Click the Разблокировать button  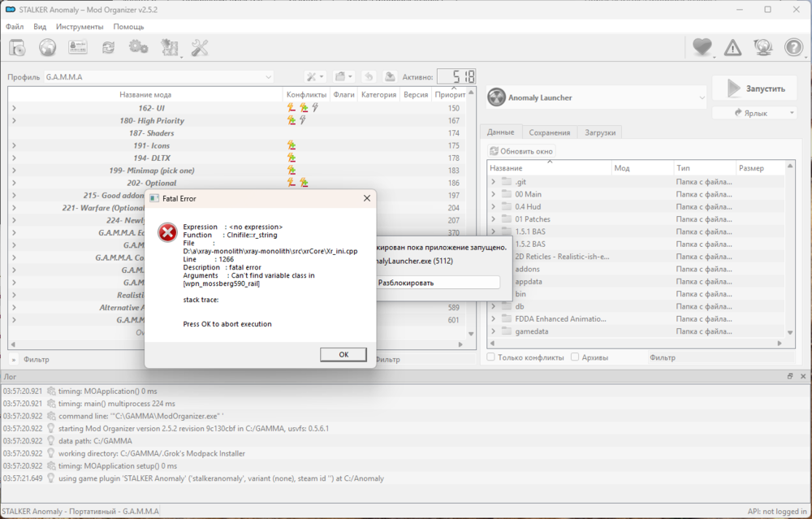click(x=438, y=283)
